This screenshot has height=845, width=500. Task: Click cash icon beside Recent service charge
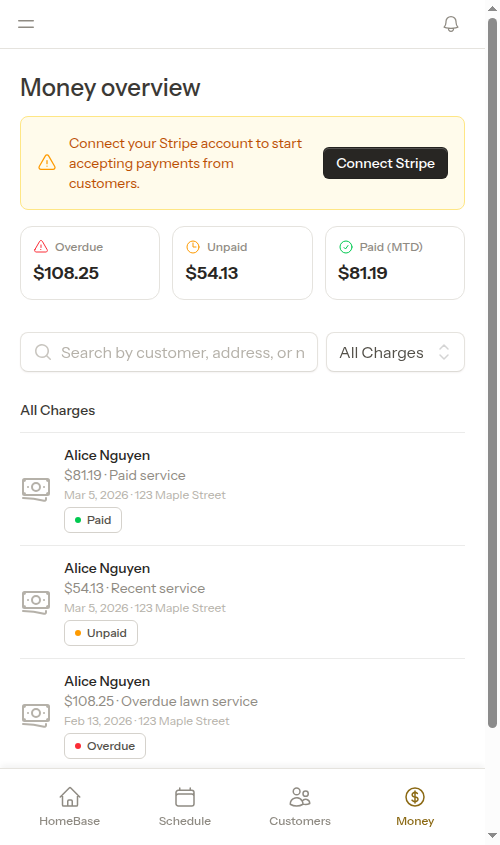[x=36, y=602]
